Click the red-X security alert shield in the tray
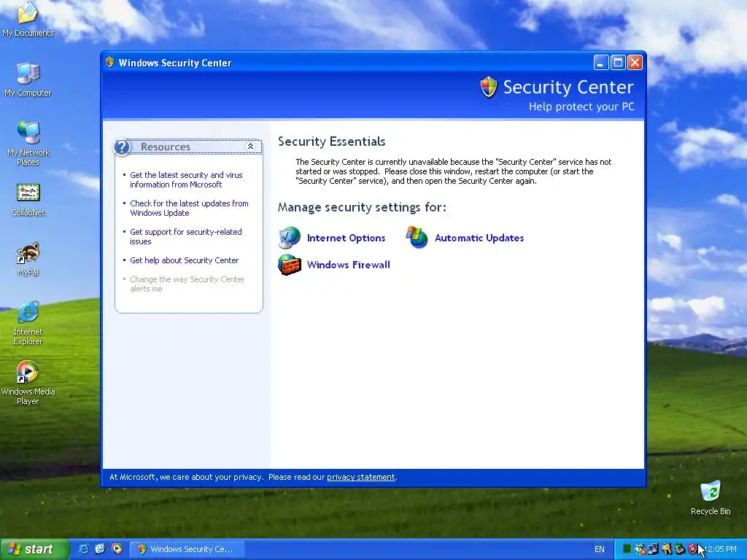 click(693, 549)
